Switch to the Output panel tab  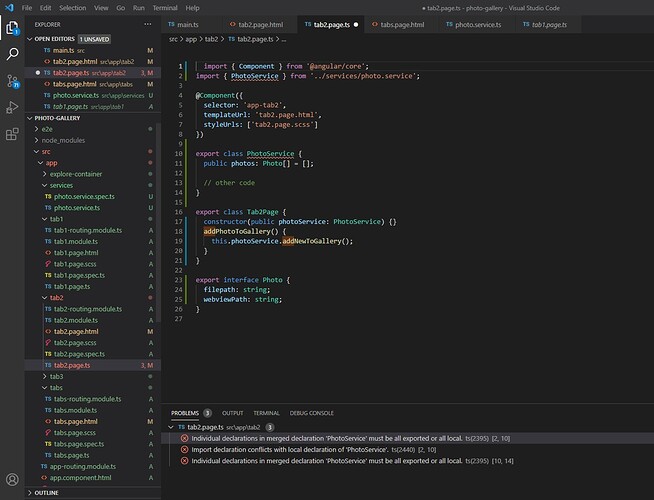click(x=232, y=413)
